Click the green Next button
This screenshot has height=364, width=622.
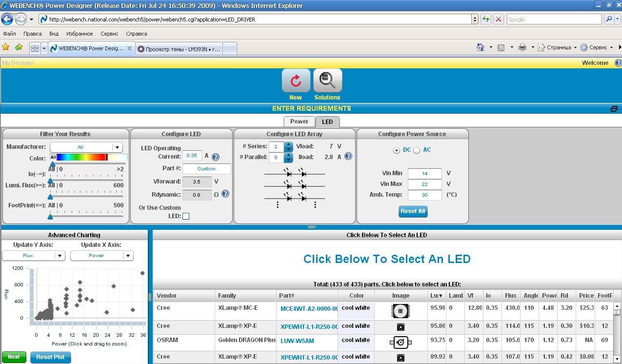coord(14,357)
